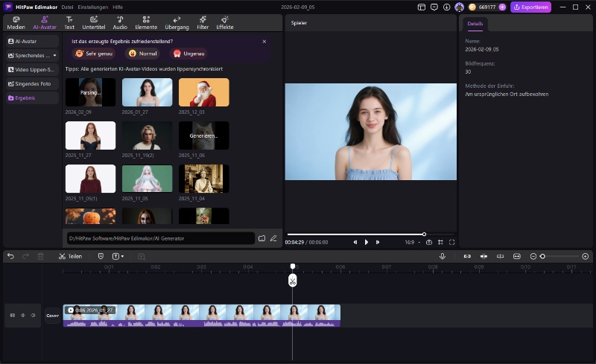This screenshot has width=596, height=364.
Task: Switch to the Text tab
Action: (x=69, y=23)
